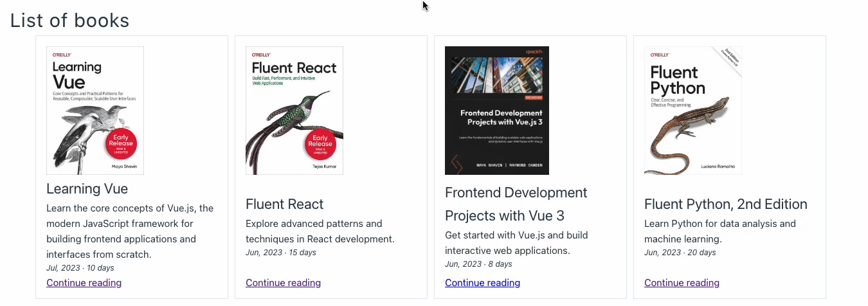The image size is (868, 306).
Task: Click the red Early Release badge on Learning Vue
Action: click(120, 144)
